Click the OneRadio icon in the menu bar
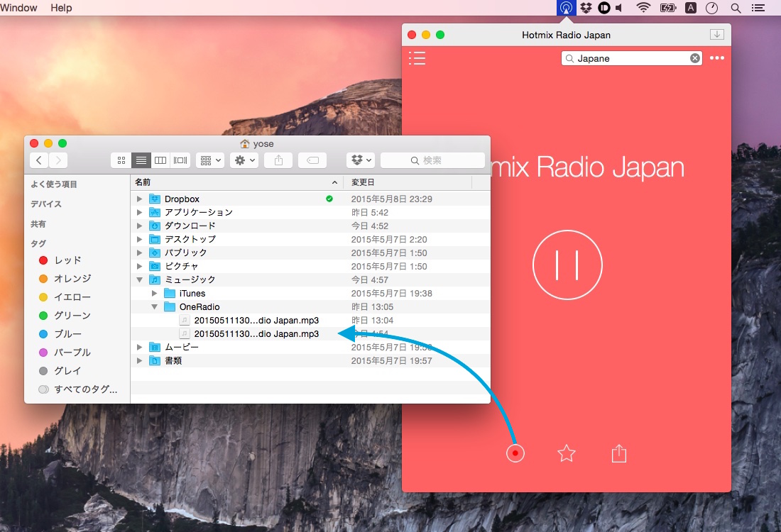 click(x=566, y=8)
